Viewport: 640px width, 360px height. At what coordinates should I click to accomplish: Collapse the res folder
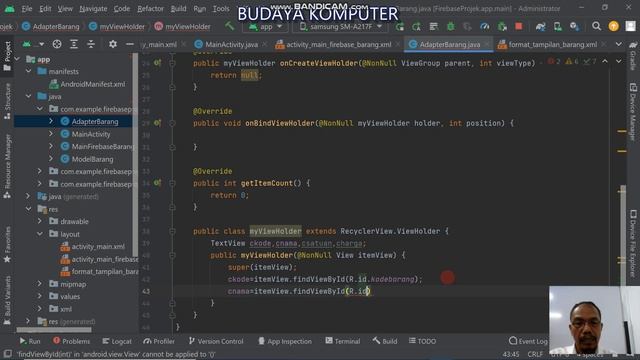(28, 209)
